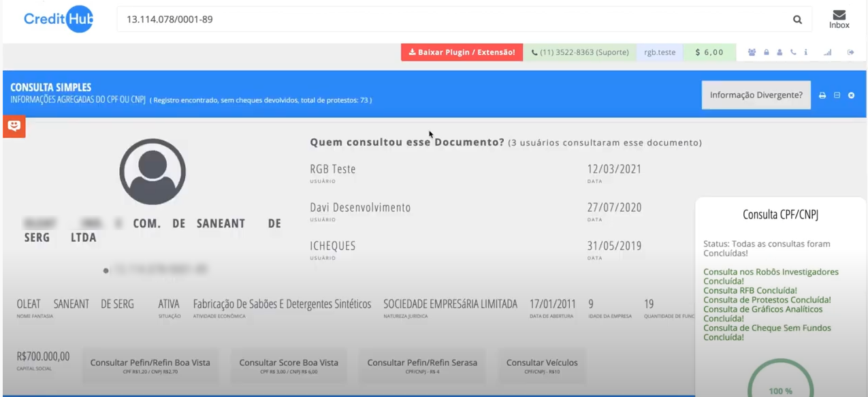The image size is (868, 397).
Task: Open the orange feedback chat icon
Action: coord(14,126)
